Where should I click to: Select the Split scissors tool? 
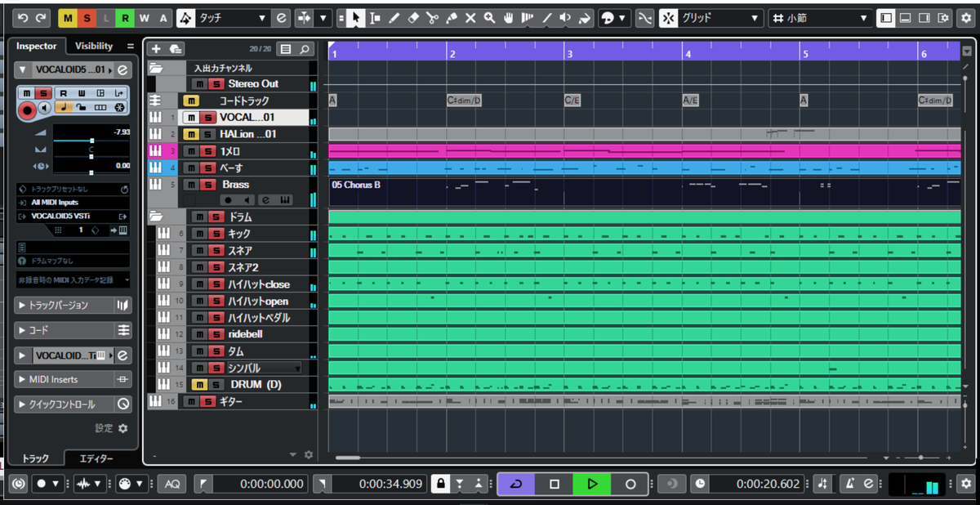tap(432, 17)
